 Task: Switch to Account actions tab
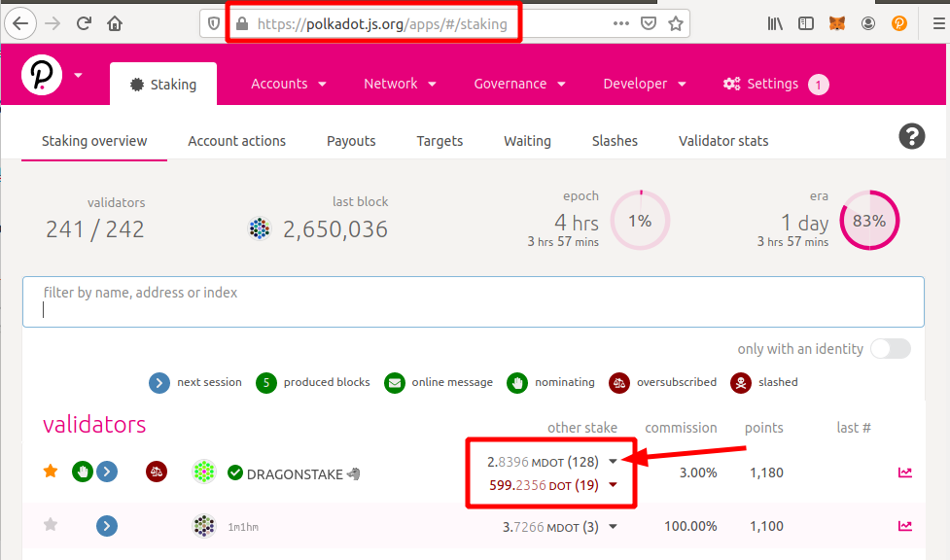(236, 141)
